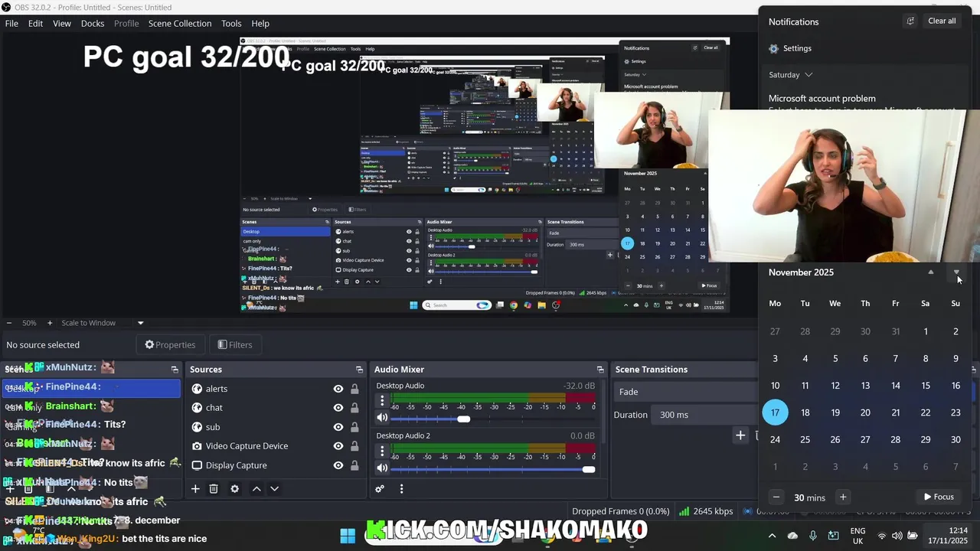Image resolution: width=980 pixels, height=551 pixels.
Task: Increase focus session minutes
Action: click(843, 497)
